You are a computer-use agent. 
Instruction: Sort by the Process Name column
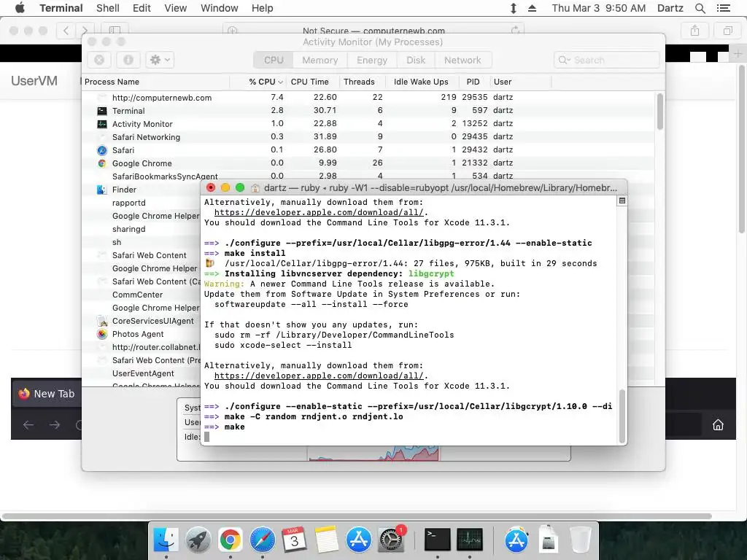[x=156, y=82]
